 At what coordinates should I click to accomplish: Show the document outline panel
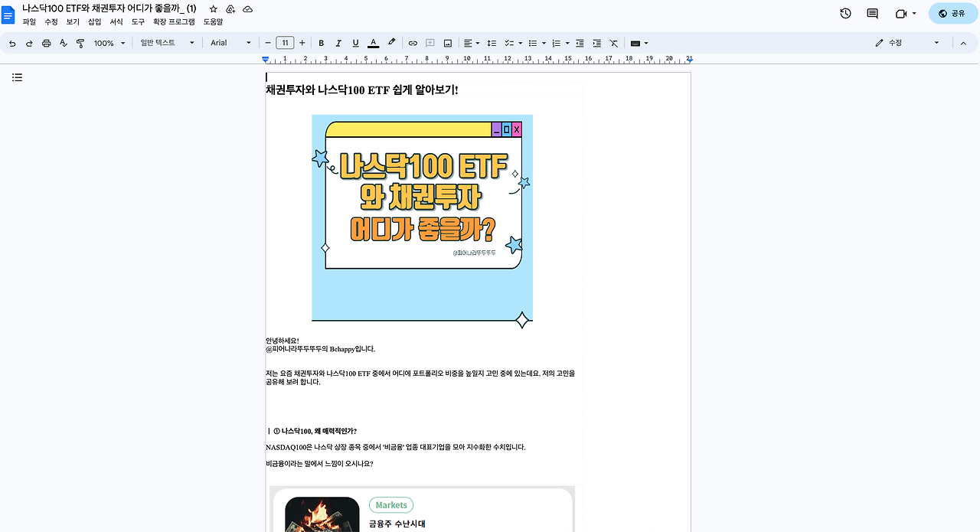pyautogui.click(x=17, y=77)
